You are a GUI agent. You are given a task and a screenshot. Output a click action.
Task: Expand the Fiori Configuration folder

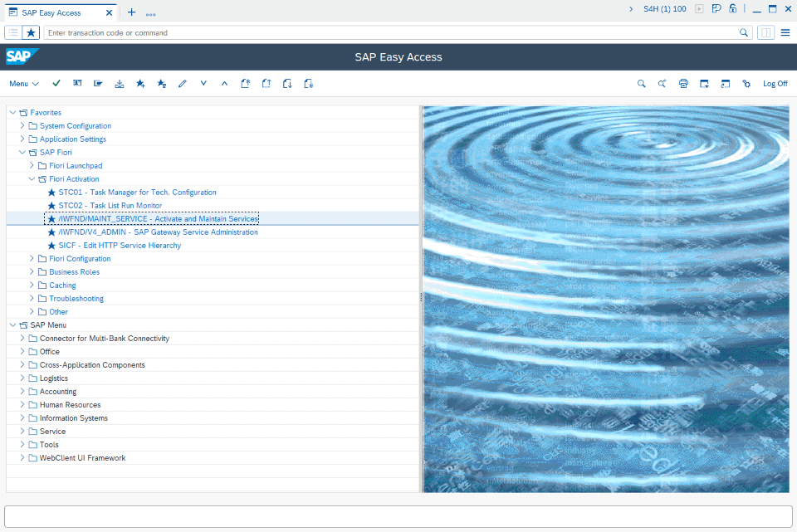tap(32, 258)
